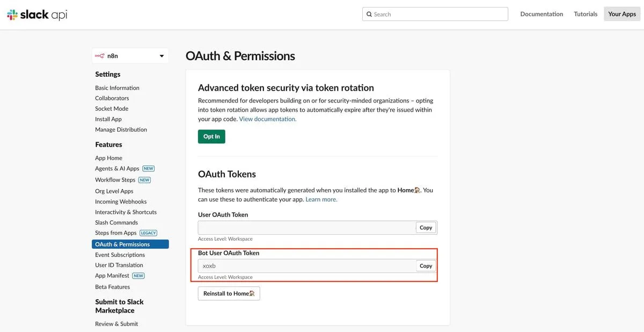Open the App Manifest page
This screenshot has height=332, width=644.
pos(112,276)
